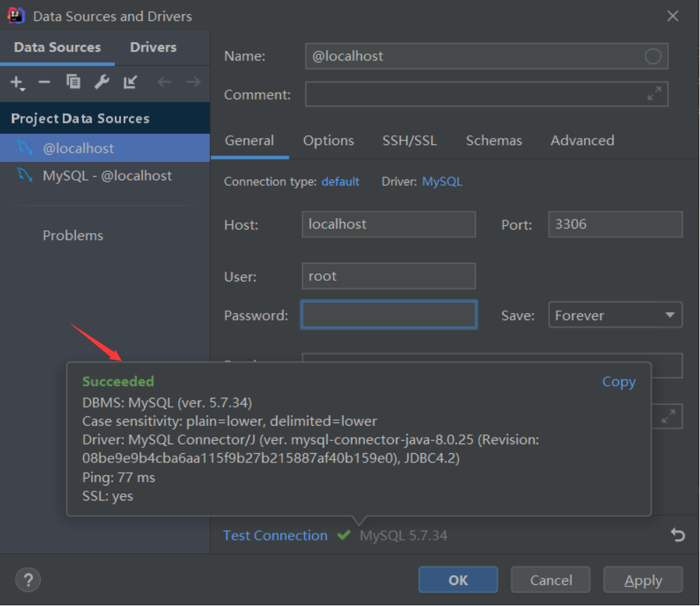
Task: Change driver via MySQL link
Action: point(442,182)
